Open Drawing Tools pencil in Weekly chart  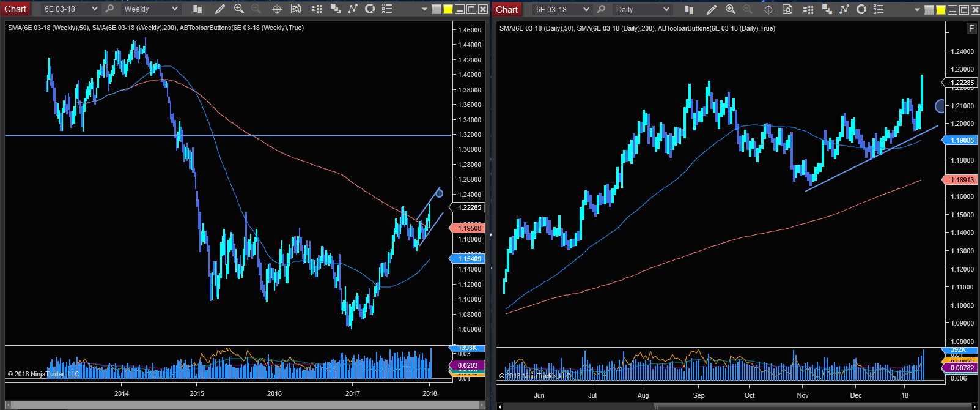(x=220, y=9)
